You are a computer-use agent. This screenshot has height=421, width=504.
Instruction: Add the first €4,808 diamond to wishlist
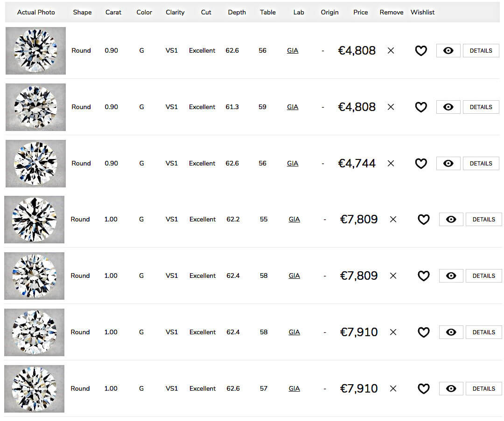point(421,51)
